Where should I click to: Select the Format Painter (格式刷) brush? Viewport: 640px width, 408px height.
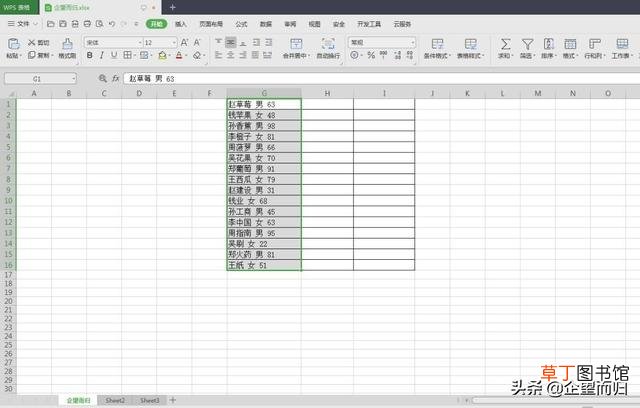[67, 44]
